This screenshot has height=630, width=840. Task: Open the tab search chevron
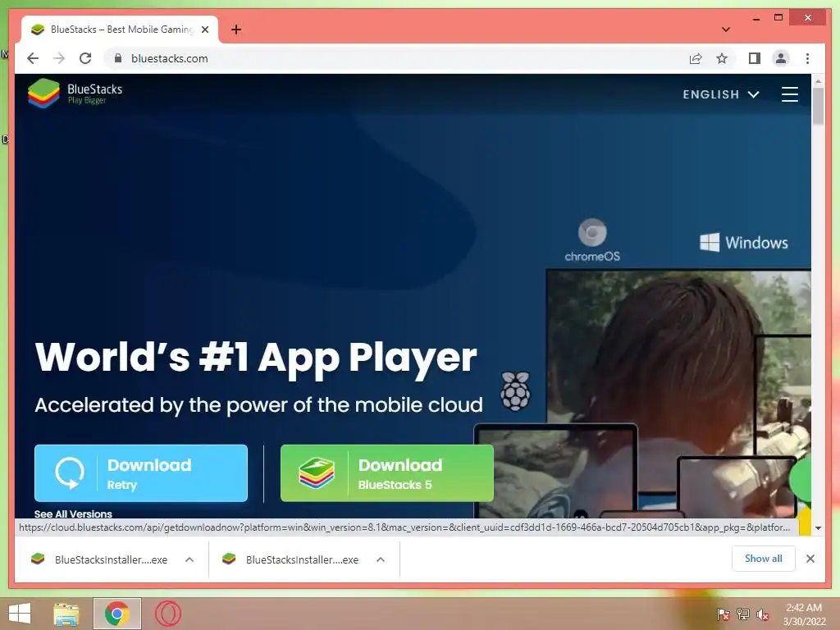(x=726, y=30)
